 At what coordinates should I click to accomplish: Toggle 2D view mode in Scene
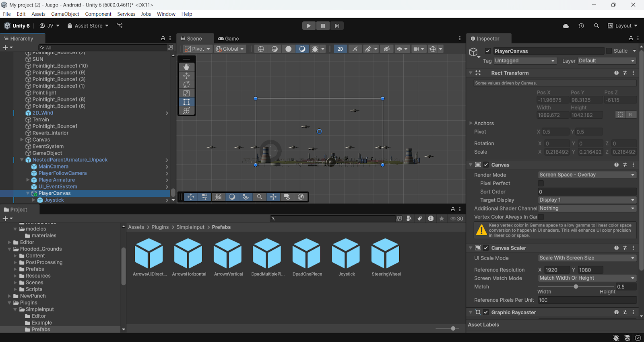point(341,49)
